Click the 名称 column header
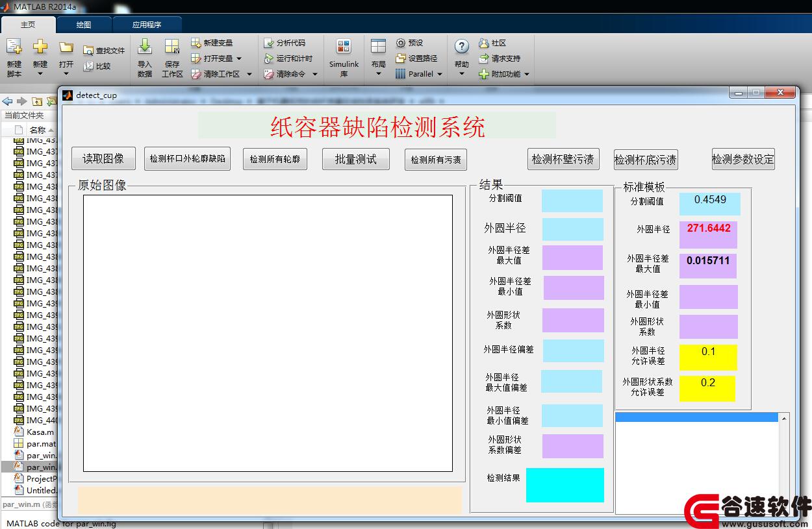Viewport: 812px width, 529px height. click(x=38, y=130)
